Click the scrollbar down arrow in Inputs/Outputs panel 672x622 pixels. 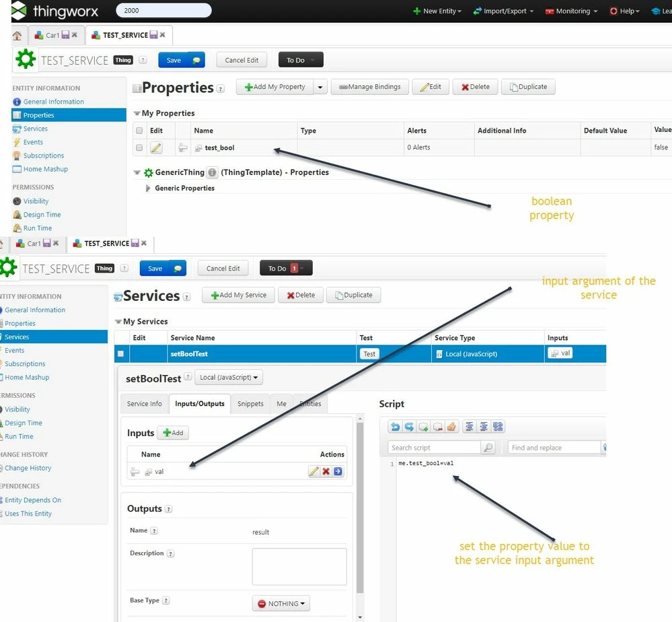360,617
